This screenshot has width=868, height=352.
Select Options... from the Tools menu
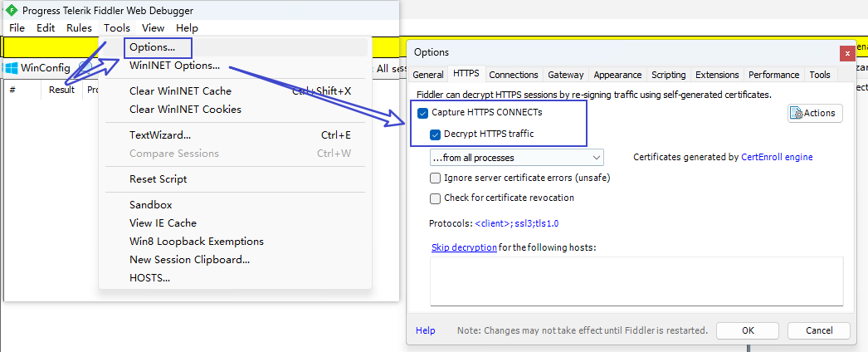coord(152,47)
